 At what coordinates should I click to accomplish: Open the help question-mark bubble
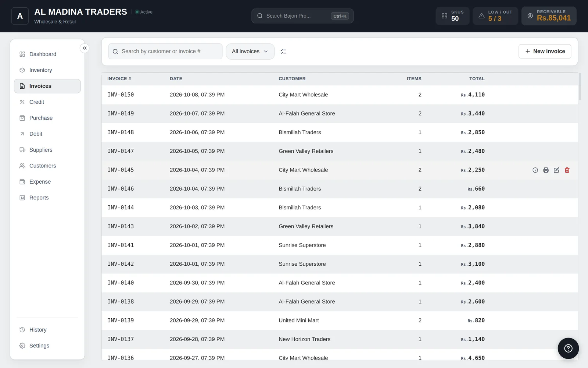point(568,348)
